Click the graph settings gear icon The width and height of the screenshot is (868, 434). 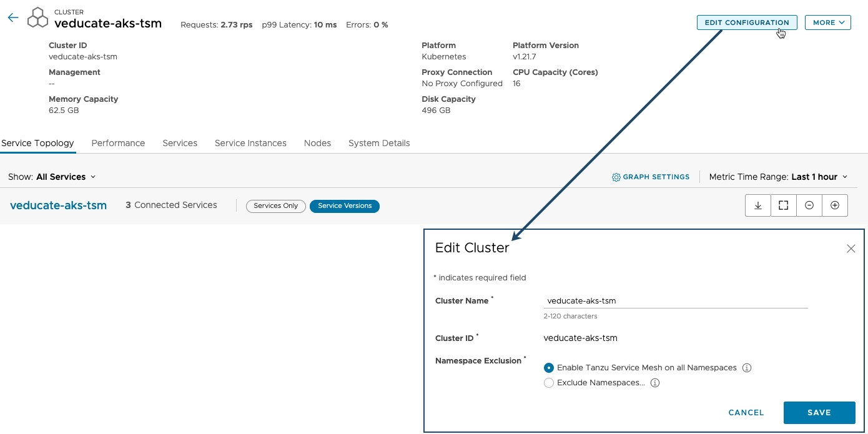[616, 177]
